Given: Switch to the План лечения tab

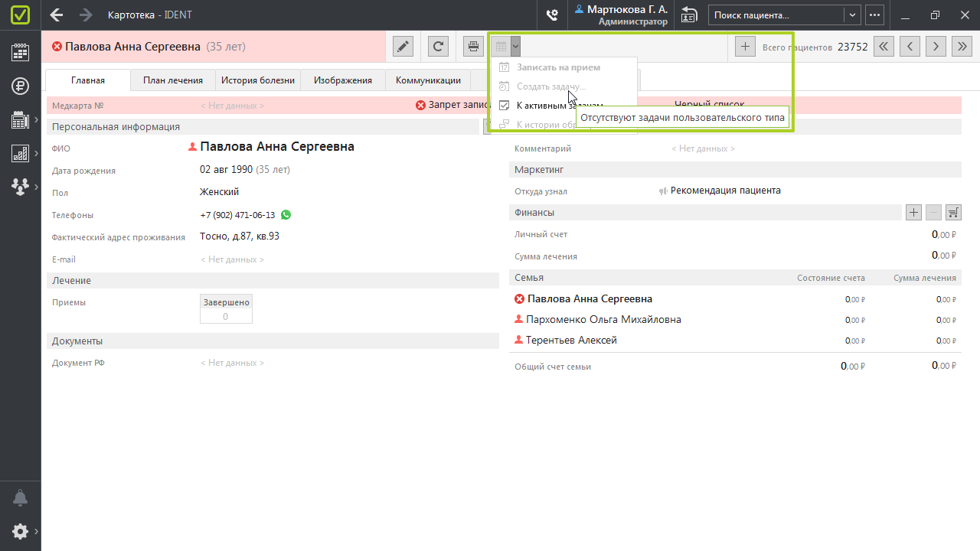Looking at the screenshot, I should coord(173,80).
